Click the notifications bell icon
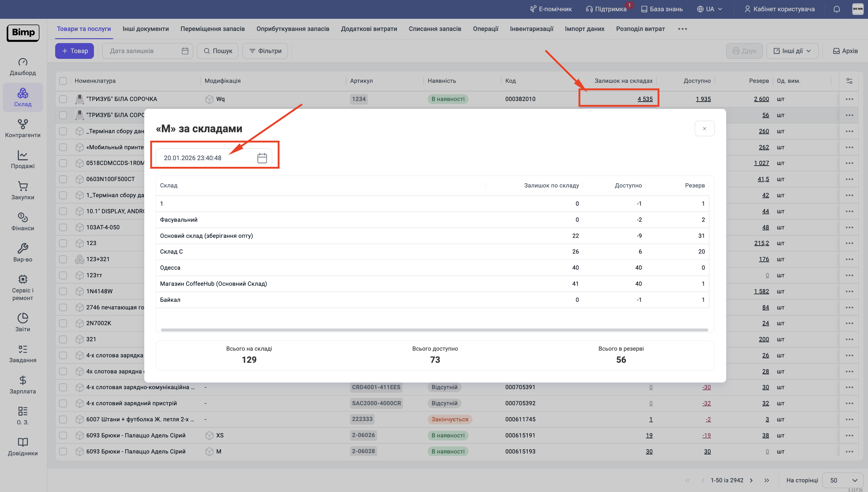This screenshot has height=492, width=868. tap(836, 9)
